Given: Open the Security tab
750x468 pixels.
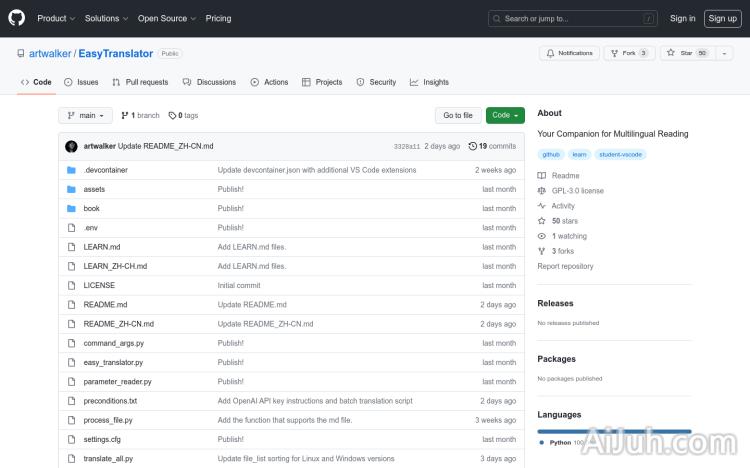Looking at the screenshot, I should click(x=376, y=82).
